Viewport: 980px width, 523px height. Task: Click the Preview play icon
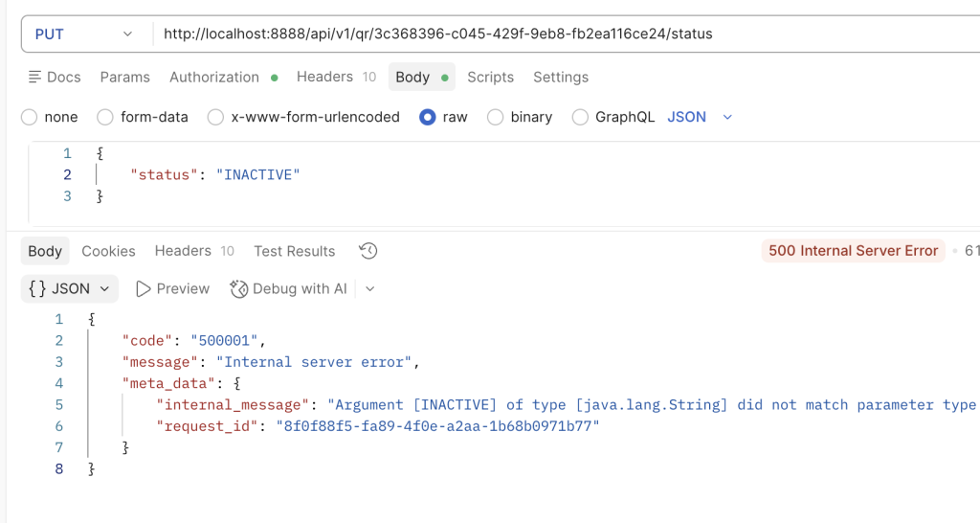(144, 288)
